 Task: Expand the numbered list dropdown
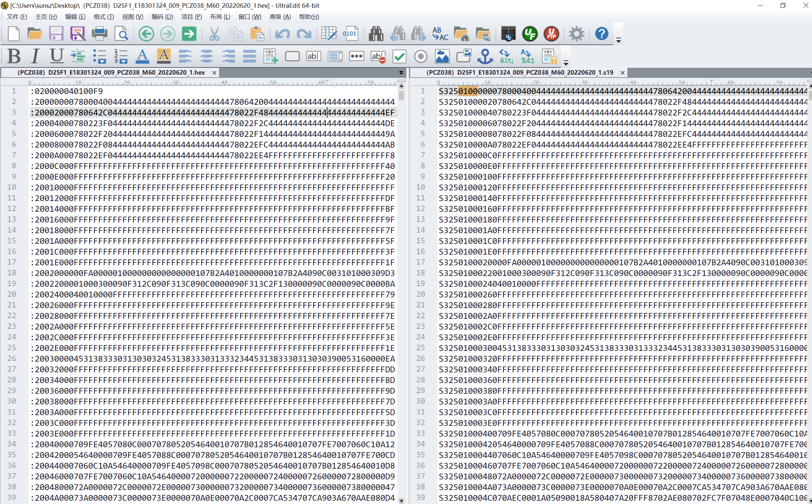pyautogui.click(x=124, y=61)
